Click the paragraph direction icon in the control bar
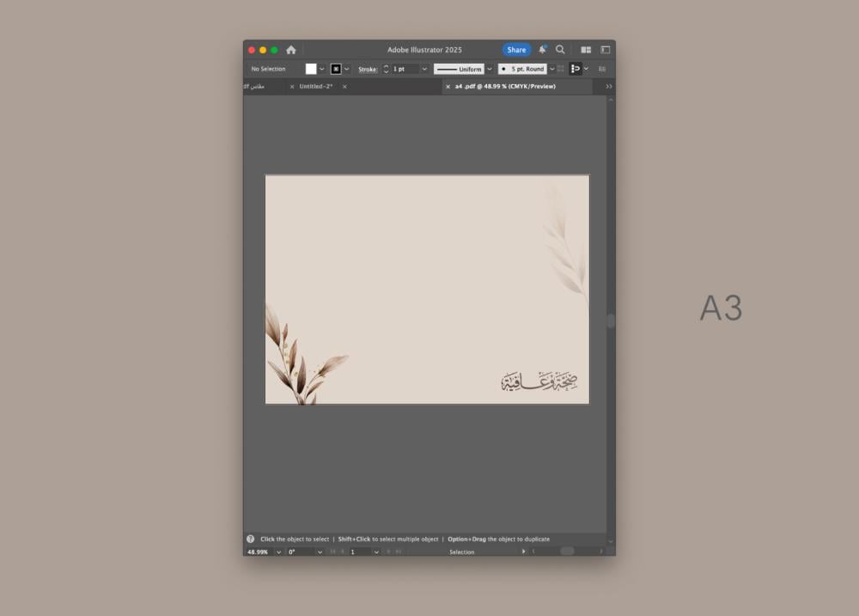Viewport: 859px width, 616px height. (x=576, y=69)
